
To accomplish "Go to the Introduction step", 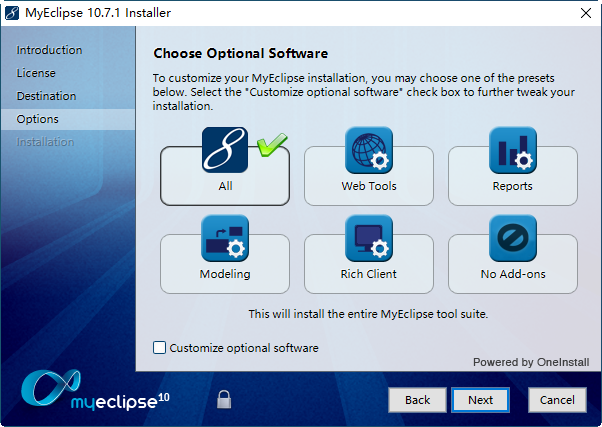I will [50, 50].
